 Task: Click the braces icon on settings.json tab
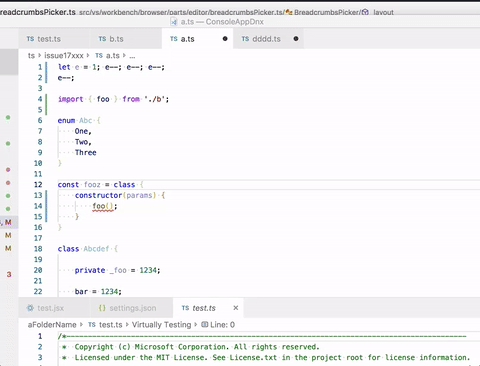click(102, 308)
